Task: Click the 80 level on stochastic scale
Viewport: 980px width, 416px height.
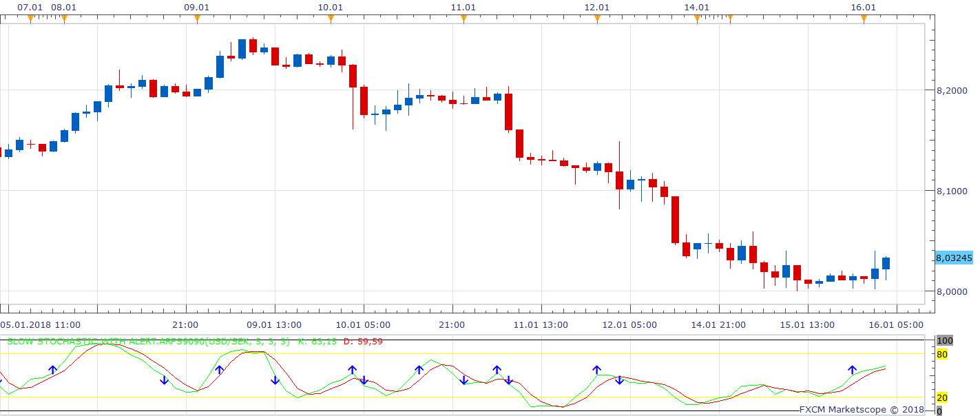Action: coord(943,354)
